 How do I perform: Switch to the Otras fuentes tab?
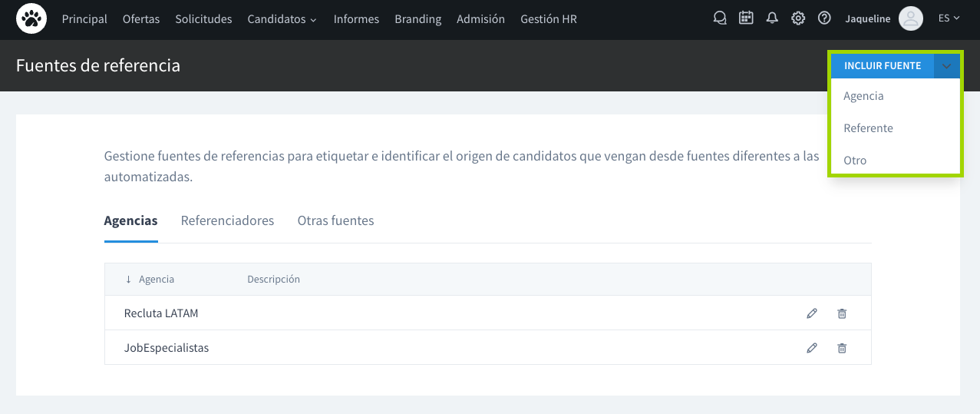(335, 220)
